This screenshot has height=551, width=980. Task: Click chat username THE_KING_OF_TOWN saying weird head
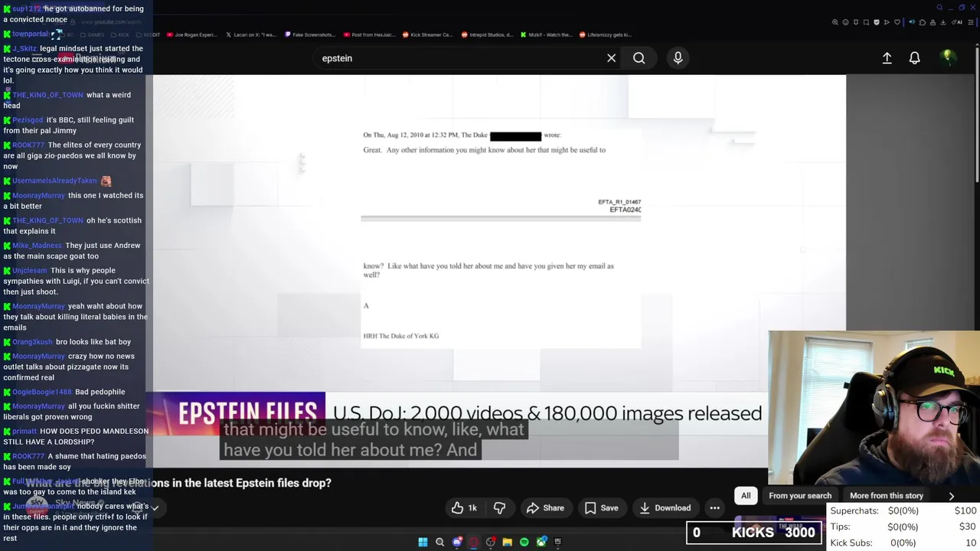tap(47, 95)
